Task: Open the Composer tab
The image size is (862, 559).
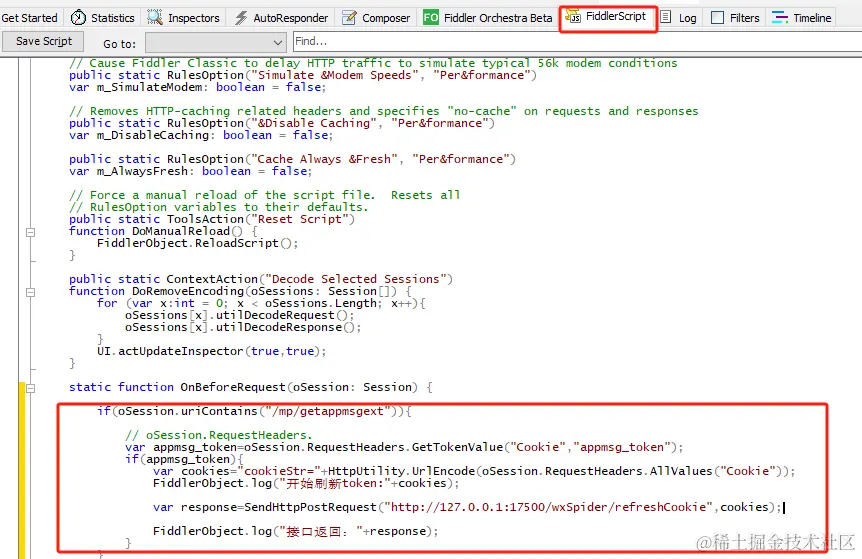Action: pos(376,18)
